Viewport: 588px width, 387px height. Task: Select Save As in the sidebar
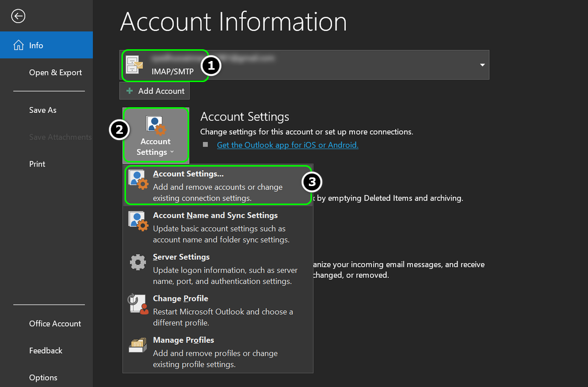(x=43, y=110)
